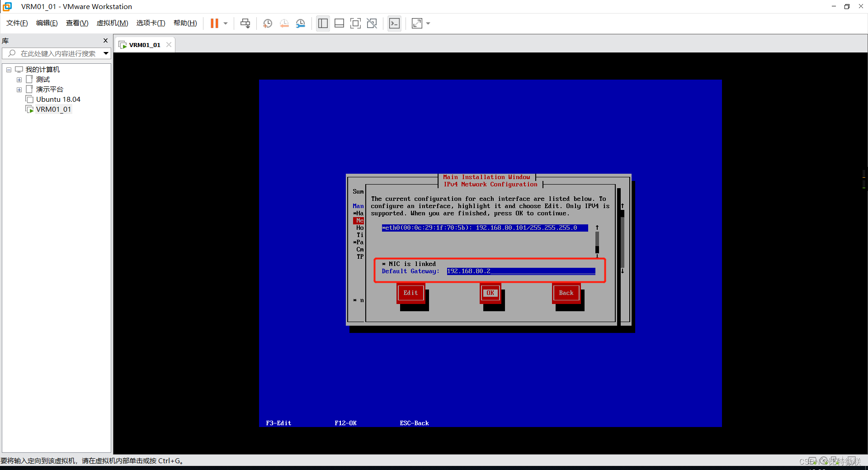Screen dimensions: 868x470
Task: Close the 库 library panel
Action: [105, 41]
